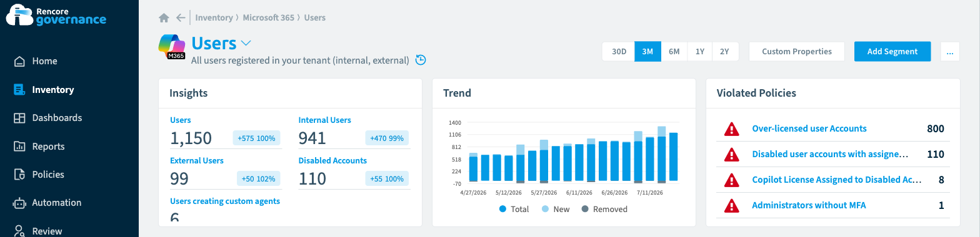Select the 3M time range

(647, 52)
